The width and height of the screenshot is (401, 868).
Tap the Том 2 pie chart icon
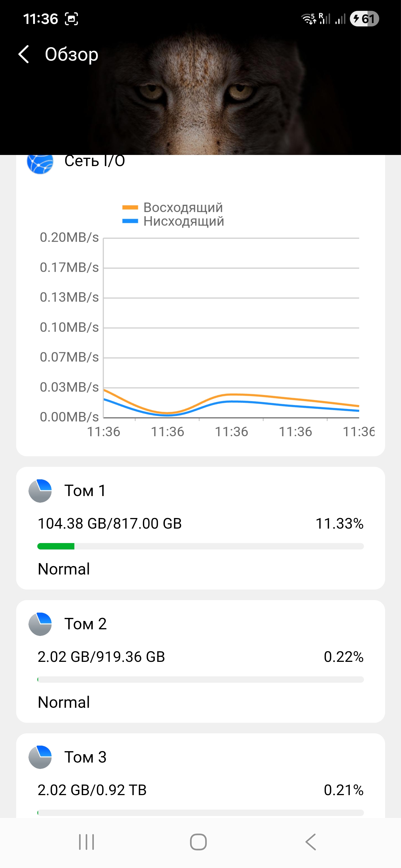pos(40,624)
